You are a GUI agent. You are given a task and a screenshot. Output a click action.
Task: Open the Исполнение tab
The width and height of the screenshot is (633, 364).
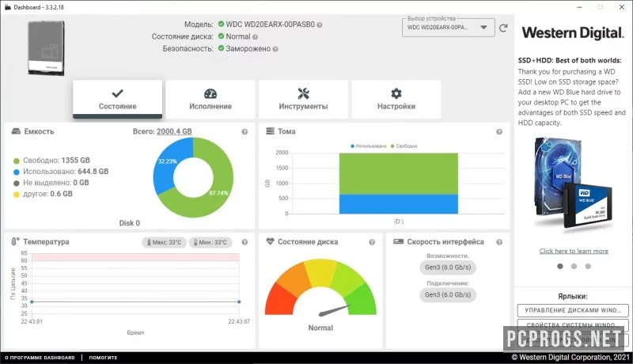[210, 99]
